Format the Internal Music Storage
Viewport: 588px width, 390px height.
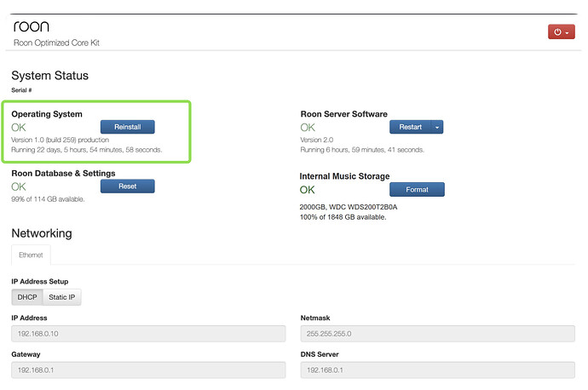pyautogui.click(x=417, y=190)
